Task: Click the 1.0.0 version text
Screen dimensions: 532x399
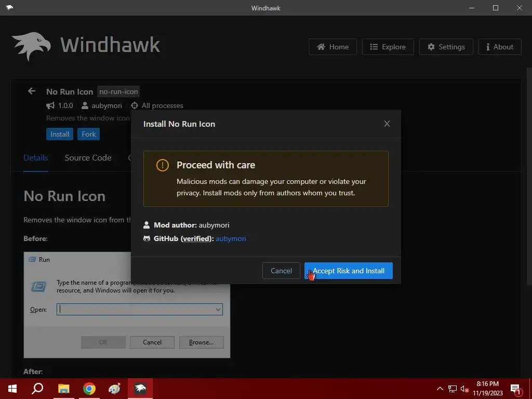Action: point(65,105)
